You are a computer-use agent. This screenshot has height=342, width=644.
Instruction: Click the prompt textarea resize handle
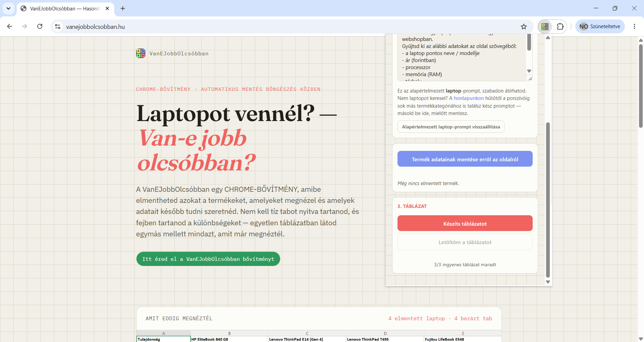(x=530, y=79)
